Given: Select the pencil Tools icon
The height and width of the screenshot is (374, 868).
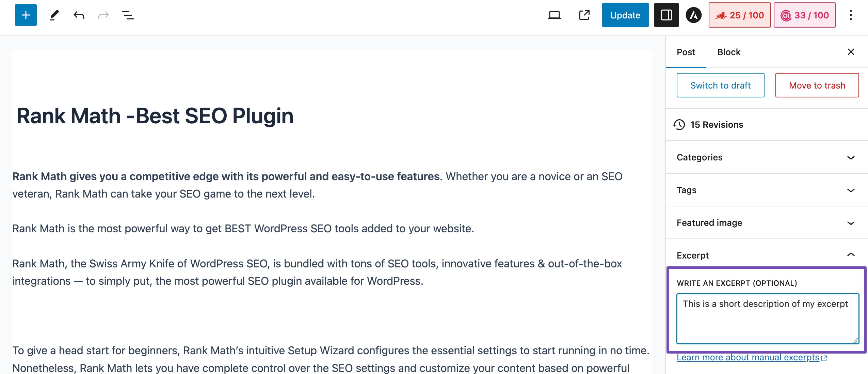Looking at the screenshot, I should click(x=54, y=15).
